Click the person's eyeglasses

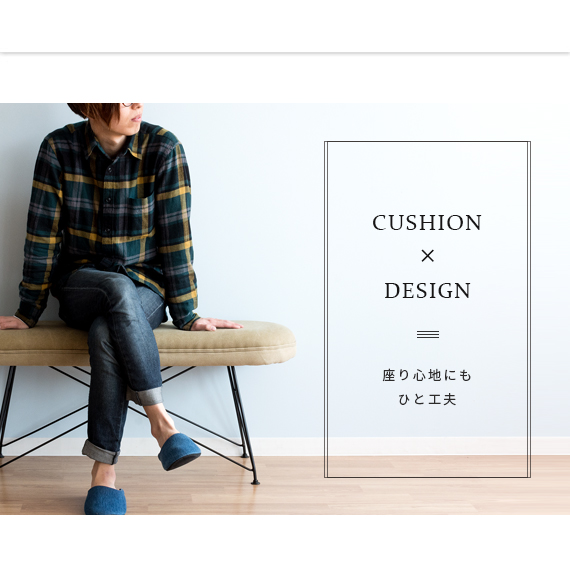tap(128, 105)
